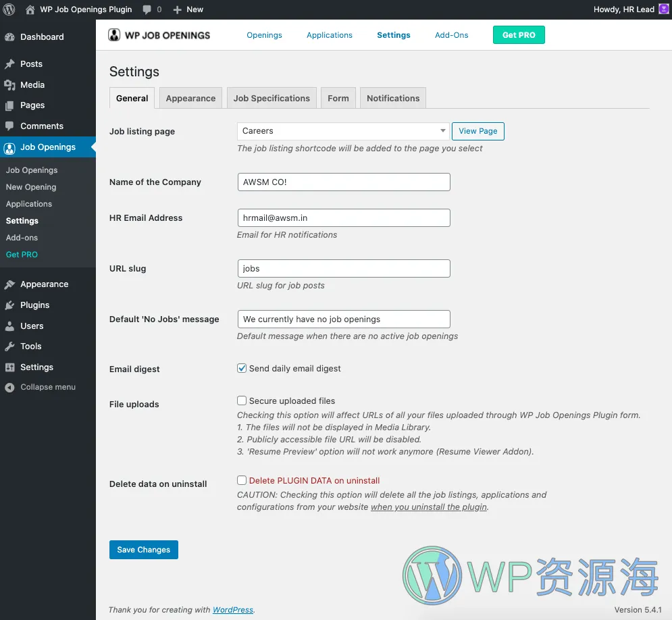Click New in the admin bar
672x620 pixels.
click(x=195, y=9)
